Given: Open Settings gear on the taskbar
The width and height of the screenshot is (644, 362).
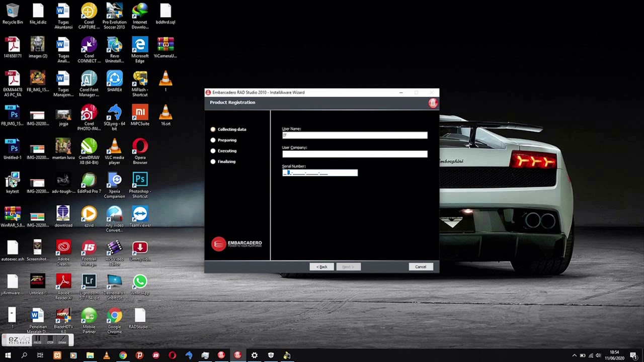Looking at the screenshot, I should (254, 355).
